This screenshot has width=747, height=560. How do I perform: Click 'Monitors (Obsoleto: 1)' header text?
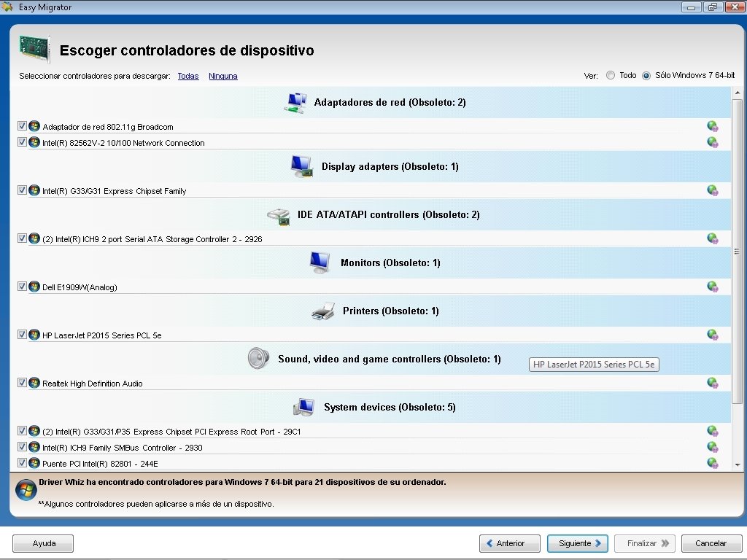click(x=391, y=262)
